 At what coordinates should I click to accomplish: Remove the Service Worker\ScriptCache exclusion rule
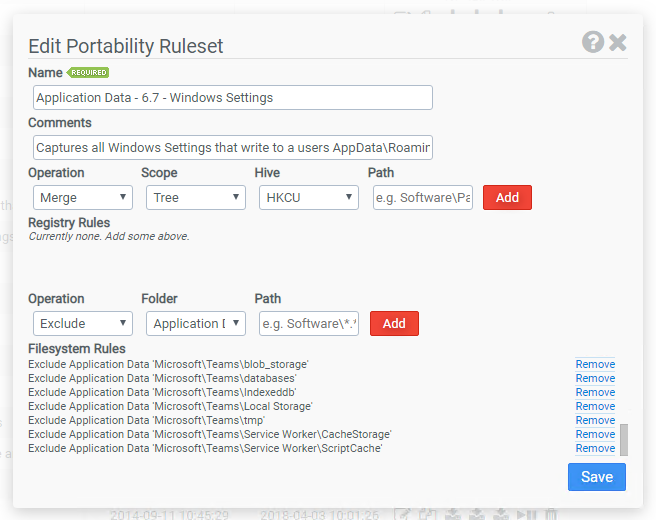pyautogui.click(x=595, y=448)
